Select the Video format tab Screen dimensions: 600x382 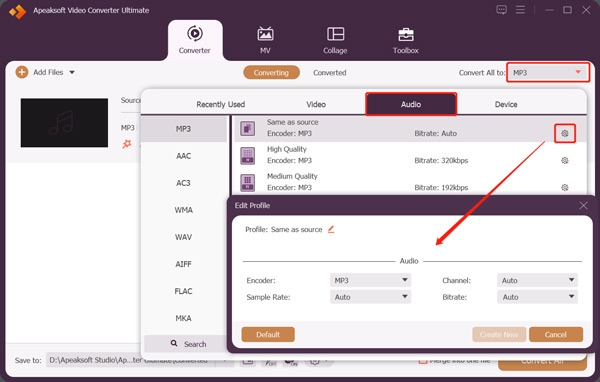click(x=316, y=104)
